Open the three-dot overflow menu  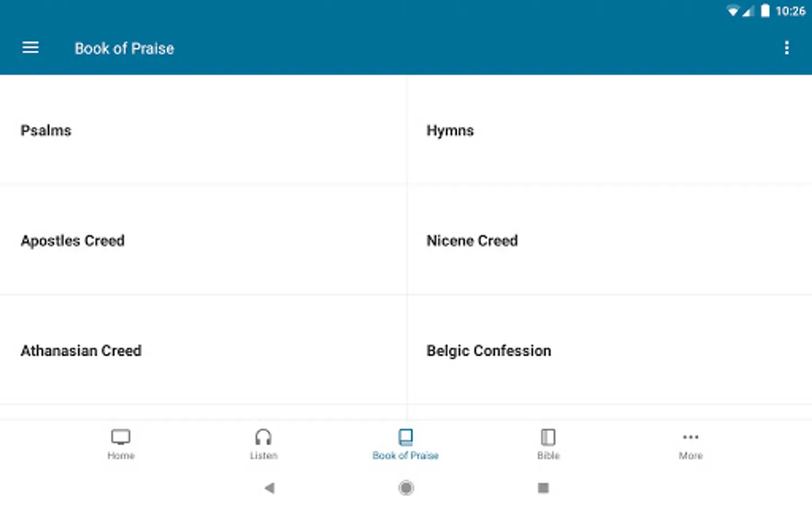coord(787,48)
